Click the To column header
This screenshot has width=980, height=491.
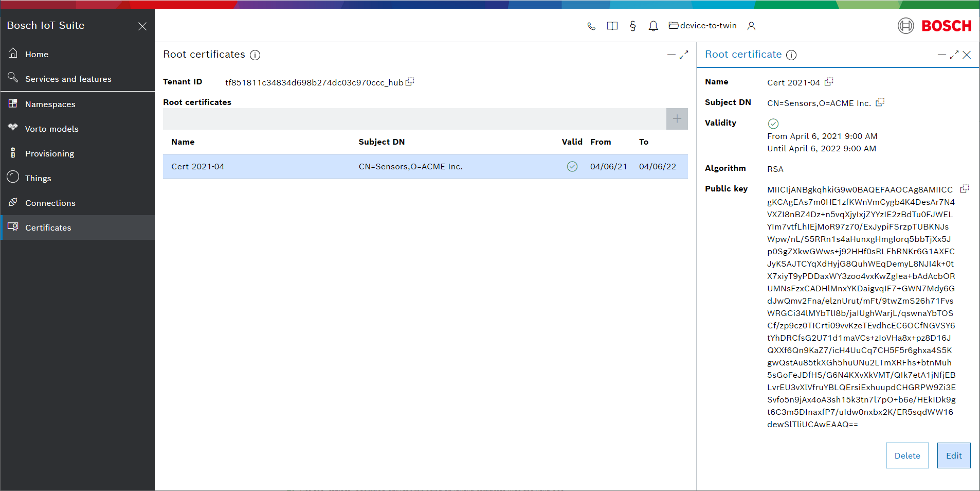(644, 142)
